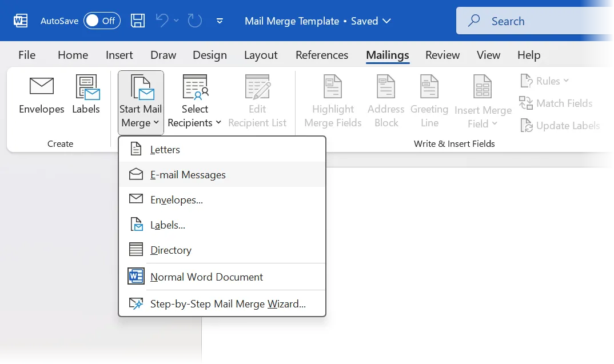Click the envelope icon beside Envelopes...
This screenshot has width=614, height=364.
click(x=136, y=198)
